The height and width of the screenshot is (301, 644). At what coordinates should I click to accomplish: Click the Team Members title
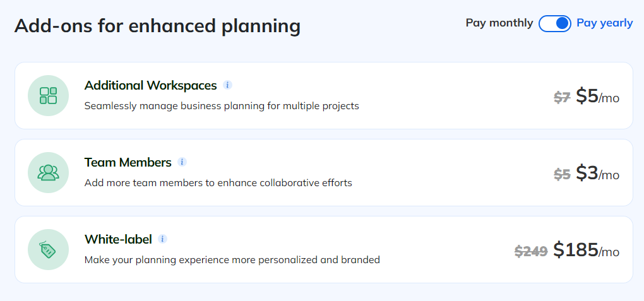(128, 162)
